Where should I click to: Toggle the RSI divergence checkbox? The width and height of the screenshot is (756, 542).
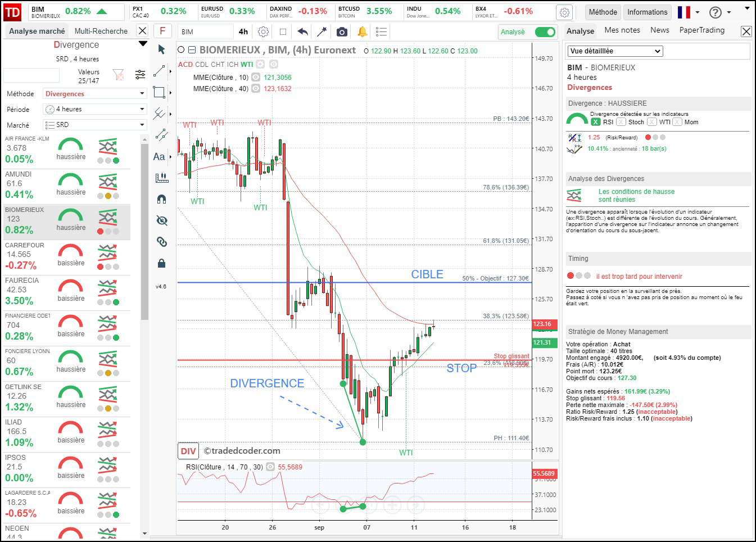595,122
